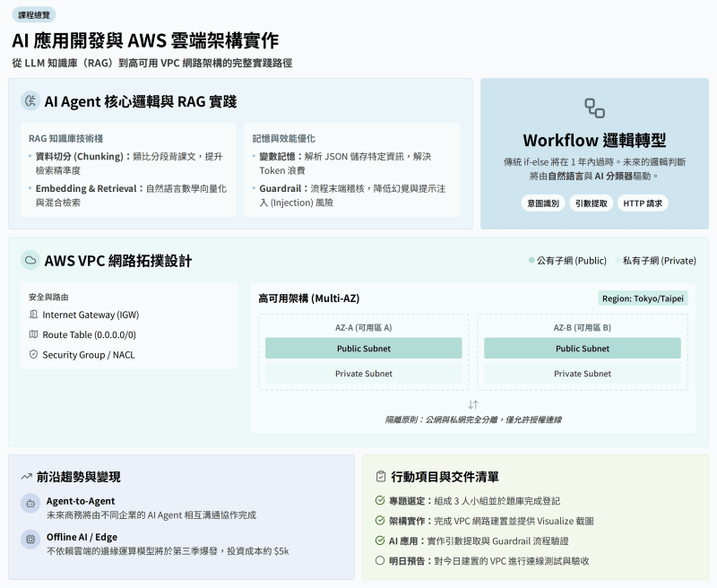Click the up-down arrows isolation icon
Viewport: 717px width, 588px height.
(473, 404)
